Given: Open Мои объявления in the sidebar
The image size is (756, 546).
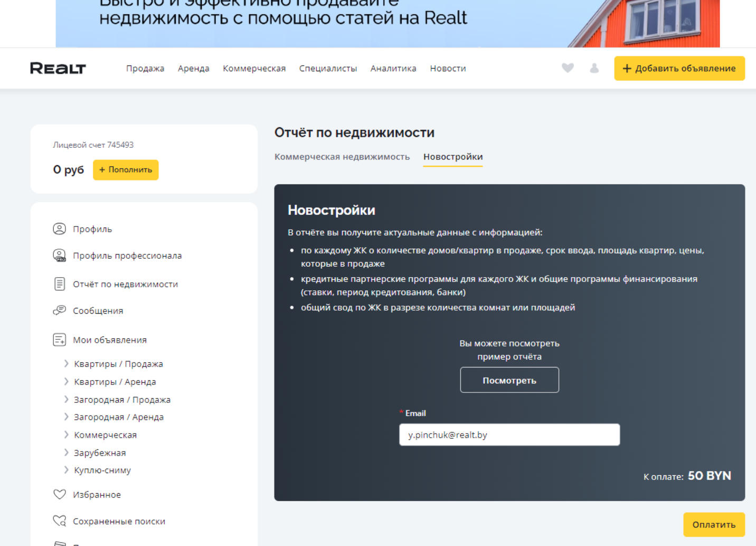Looking at the screenshot, I should [110, 340].
